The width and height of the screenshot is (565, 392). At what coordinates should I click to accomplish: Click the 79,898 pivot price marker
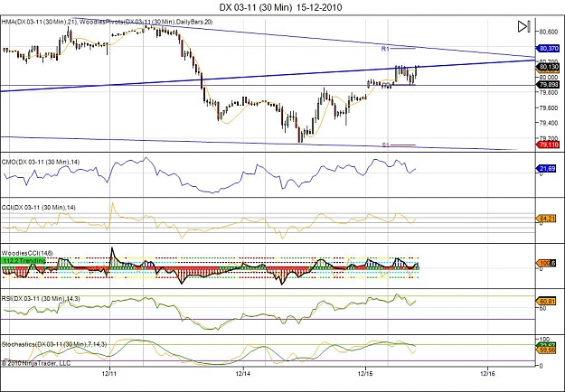pos(547,85)
